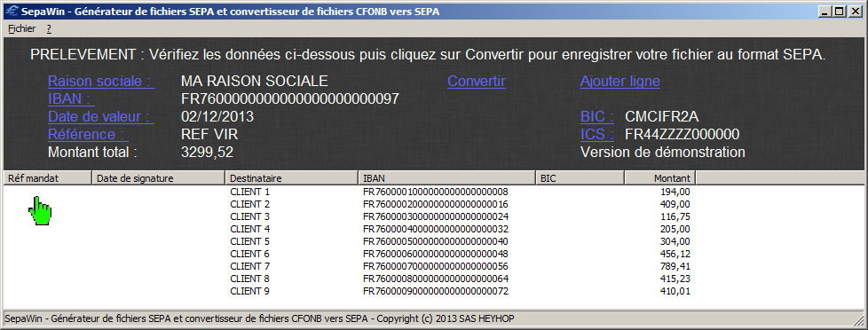Select the CLIENT 2 row
868x330 pixels.
pos(349,204)
